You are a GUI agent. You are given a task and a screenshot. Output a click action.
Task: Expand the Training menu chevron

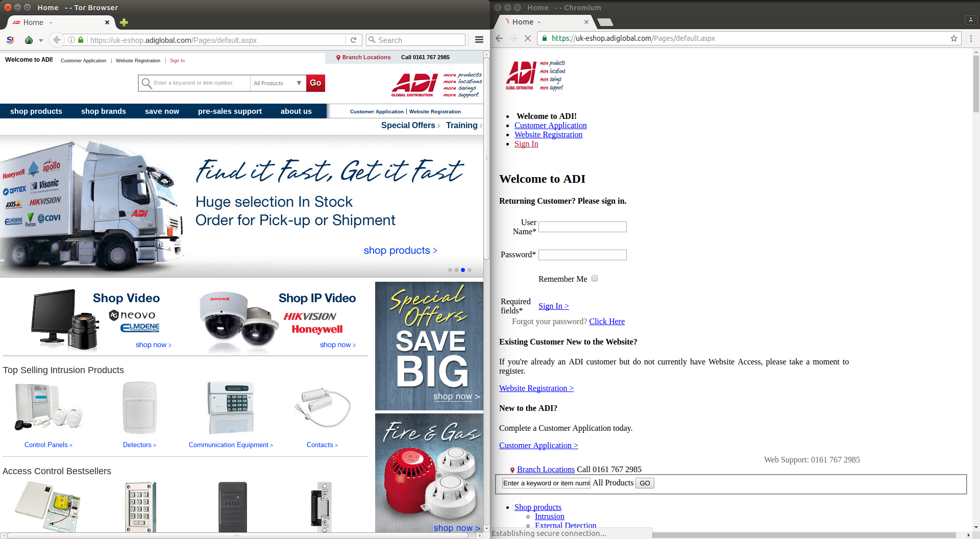[480, 126]
